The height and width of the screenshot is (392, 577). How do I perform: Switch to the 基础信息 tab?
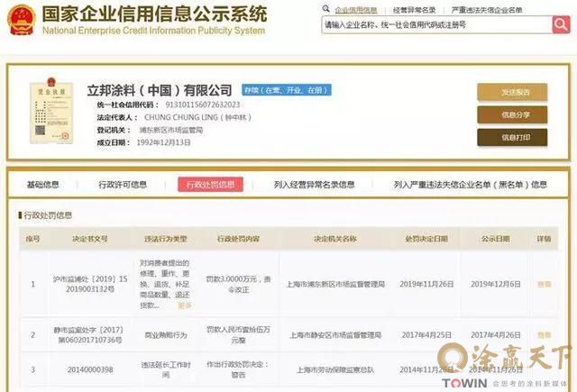[43, 185]
